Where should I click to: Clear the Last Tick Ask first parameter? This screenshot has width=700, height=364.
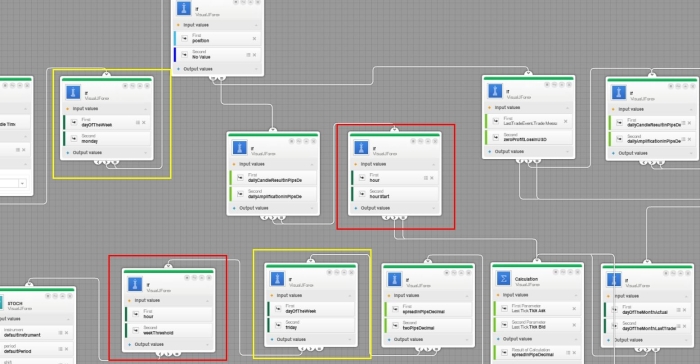click(574, 309)
